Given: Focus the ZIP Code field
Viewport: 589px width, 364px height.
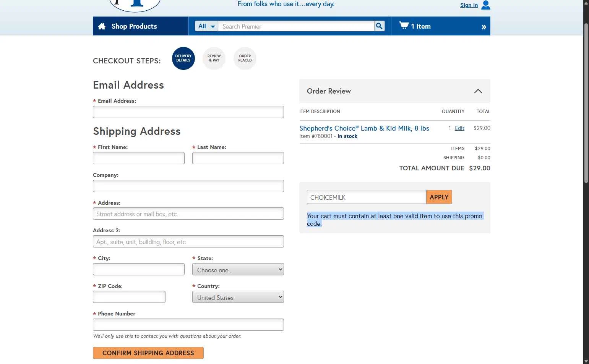Looking at the screenshot, I should 129,297.
